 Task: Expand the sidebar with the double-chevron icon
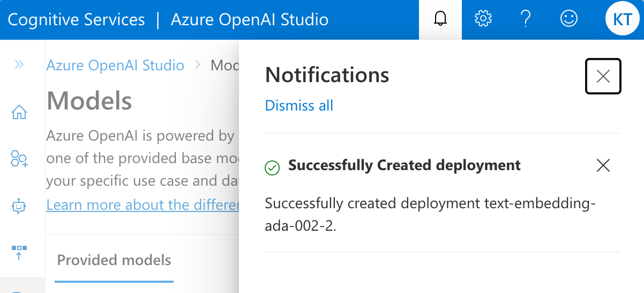pos(19,65)
